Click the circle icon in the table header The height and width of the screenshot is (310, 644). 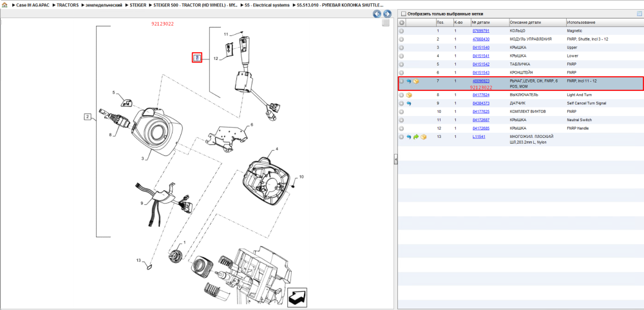(402, 22)
